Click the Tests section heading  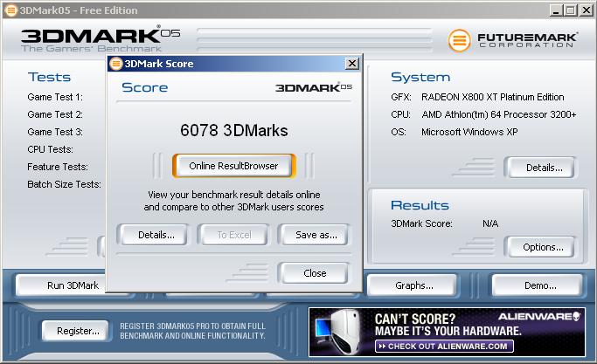click(x=49, y=77)
